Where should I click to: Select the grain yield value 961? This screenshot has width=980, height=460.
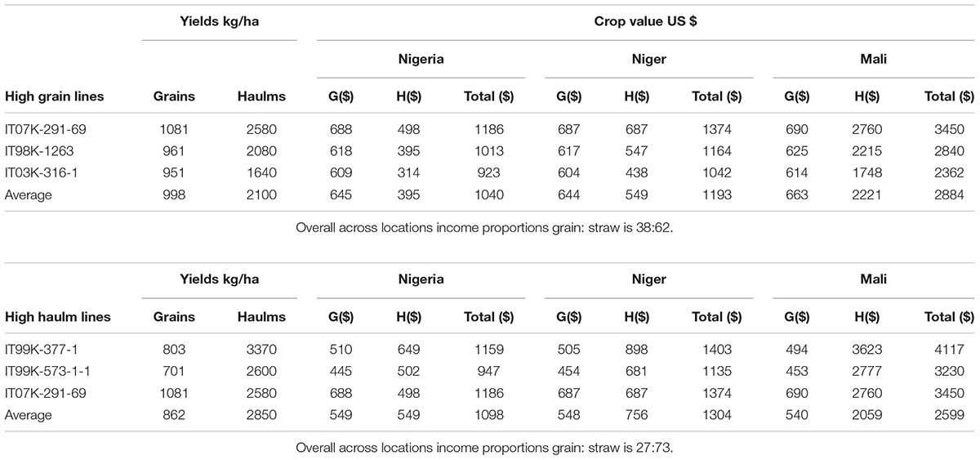174,151
